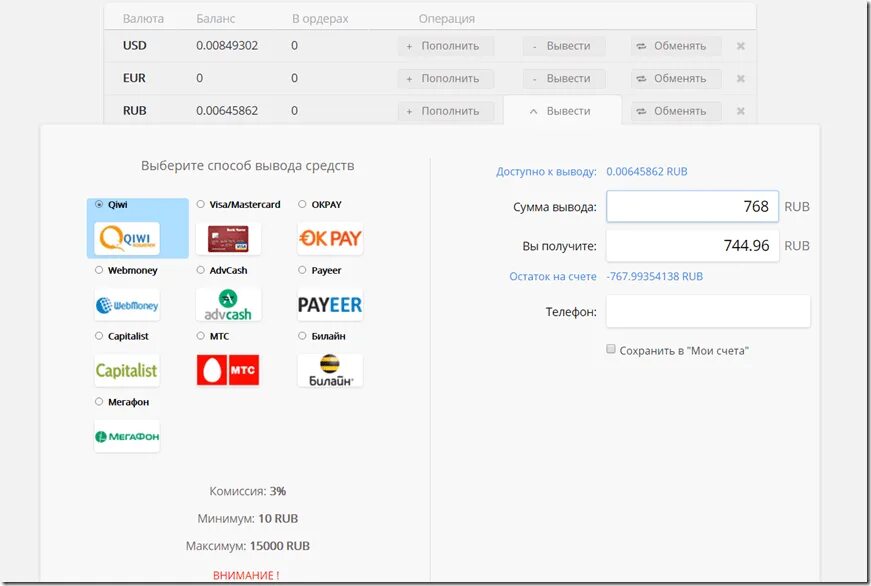Click the Операция column header

pyautogui.click(x=447, y=19)
